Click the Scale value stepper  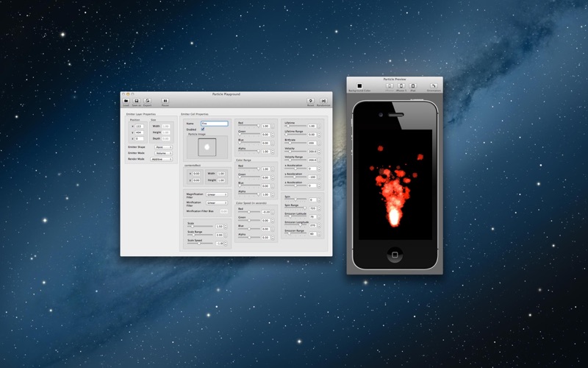tap(226, 227)
